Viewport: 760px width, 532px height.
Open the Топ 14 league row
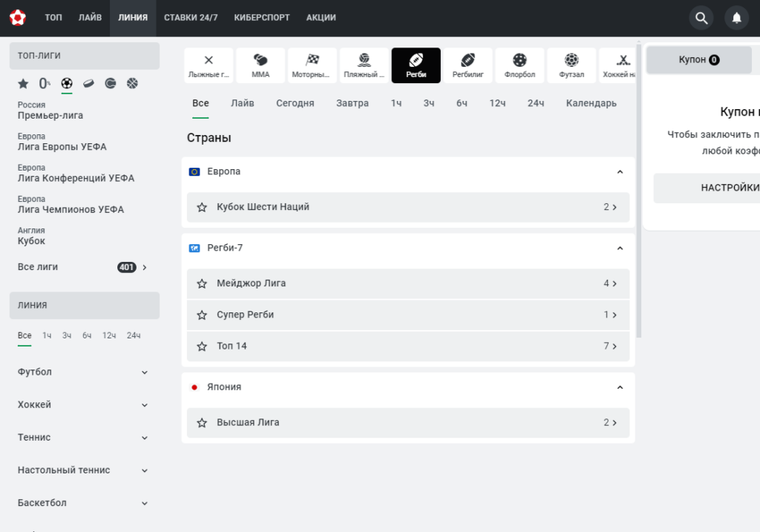pyautogui.click(x=408, y=347)
